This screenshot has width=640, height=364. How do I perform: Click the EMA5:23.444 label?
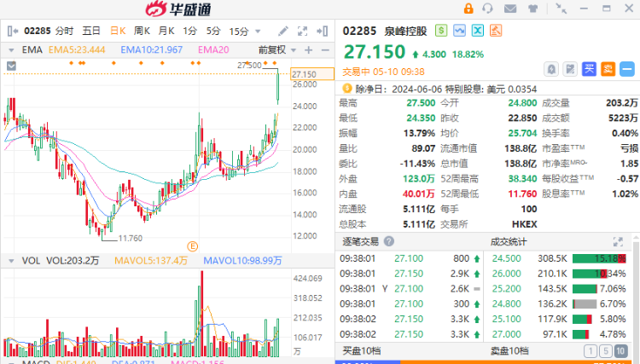77,49
